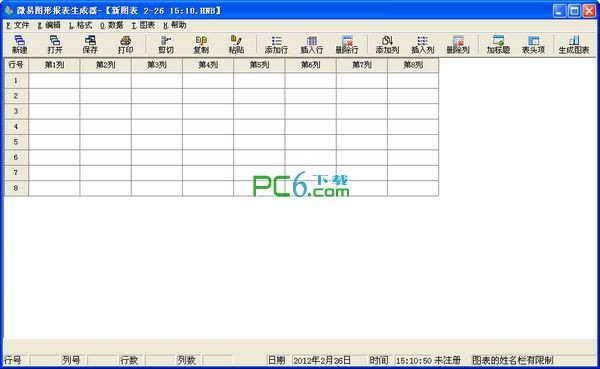Screen dimensions: 600x369
Task: Click the time 15:10:50 in status bar
Action: 414,361
